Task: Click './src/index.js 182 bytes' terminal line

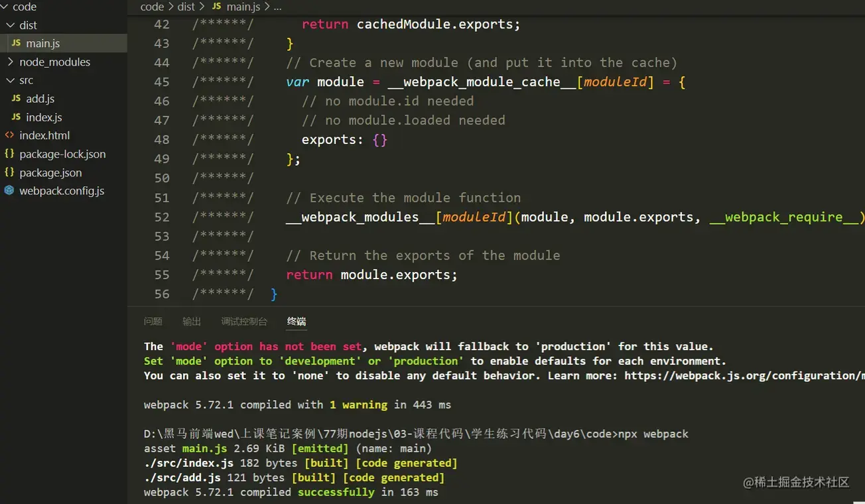Action: (300, 463)
